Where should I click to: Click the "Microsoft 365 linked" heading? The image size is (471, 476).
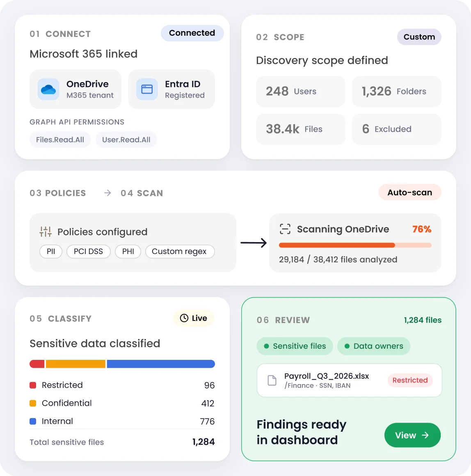[83, 54]
